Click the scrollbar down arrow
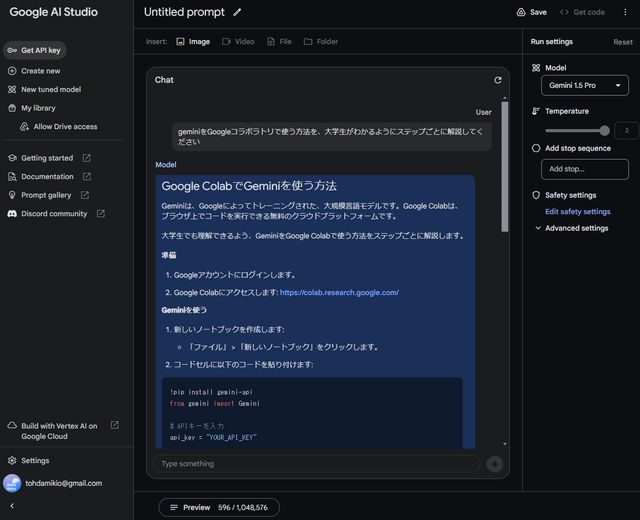This screenshot has height=520, width=640. pos(505,444)
